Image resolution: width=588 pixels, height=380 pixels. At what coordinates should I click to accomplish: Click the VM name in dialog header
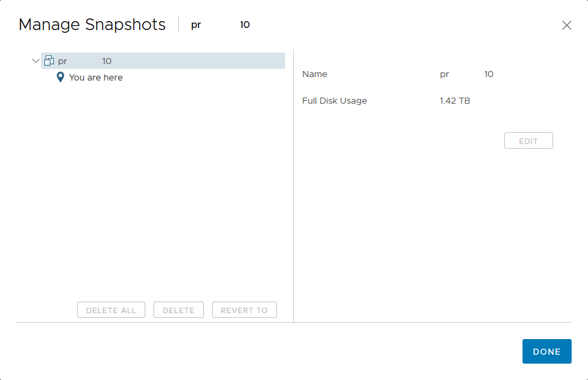tap(220, 25)
